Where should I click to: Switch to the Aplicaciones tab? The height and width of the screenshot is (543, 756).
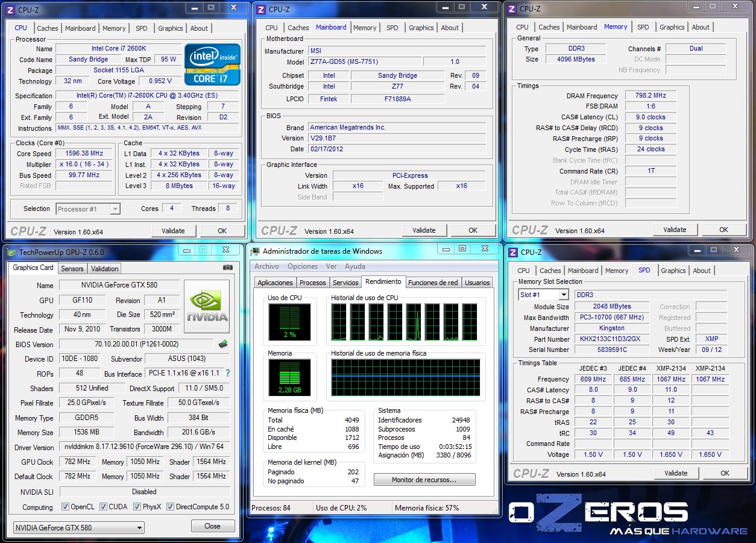(x=275, y=283)
